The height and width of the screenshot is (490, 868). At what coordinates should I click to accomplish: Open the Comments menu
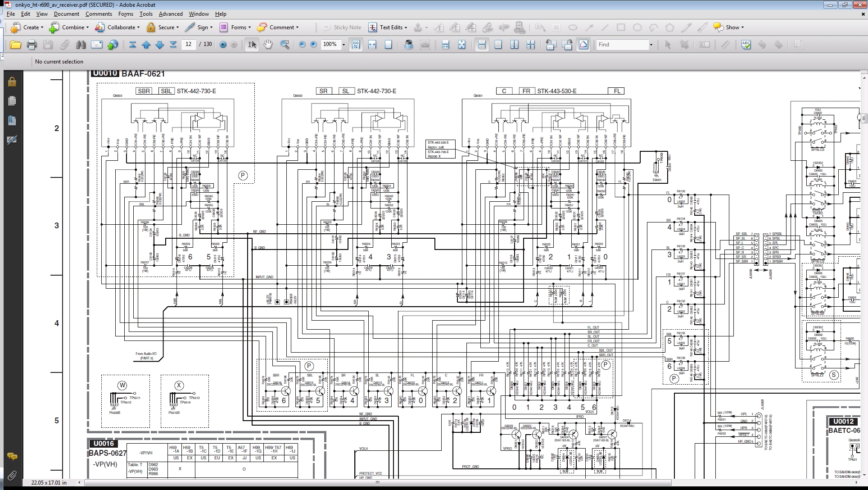[x=99, y=14]
